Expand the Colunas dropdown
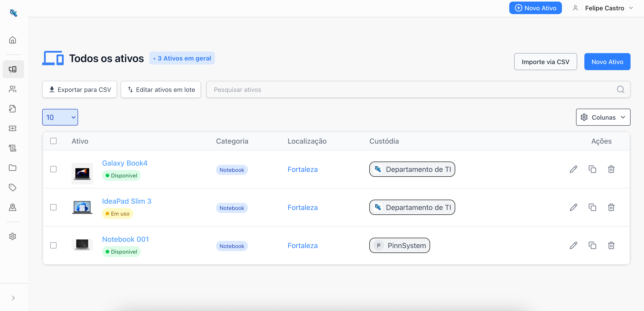This screenshot has width=644, height=311. coord(603,117)
